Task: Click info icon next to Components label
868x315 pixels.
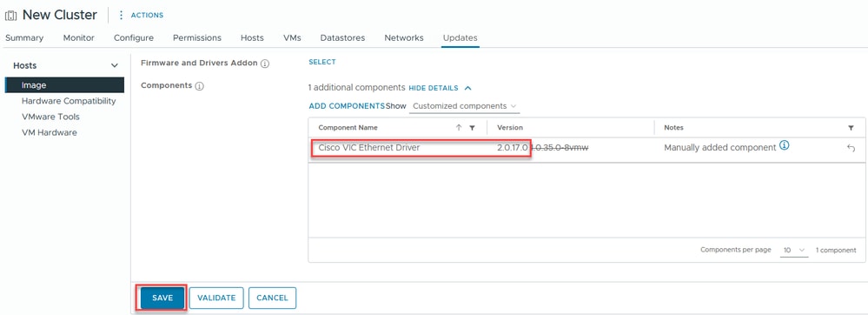Action: [199, 86]
